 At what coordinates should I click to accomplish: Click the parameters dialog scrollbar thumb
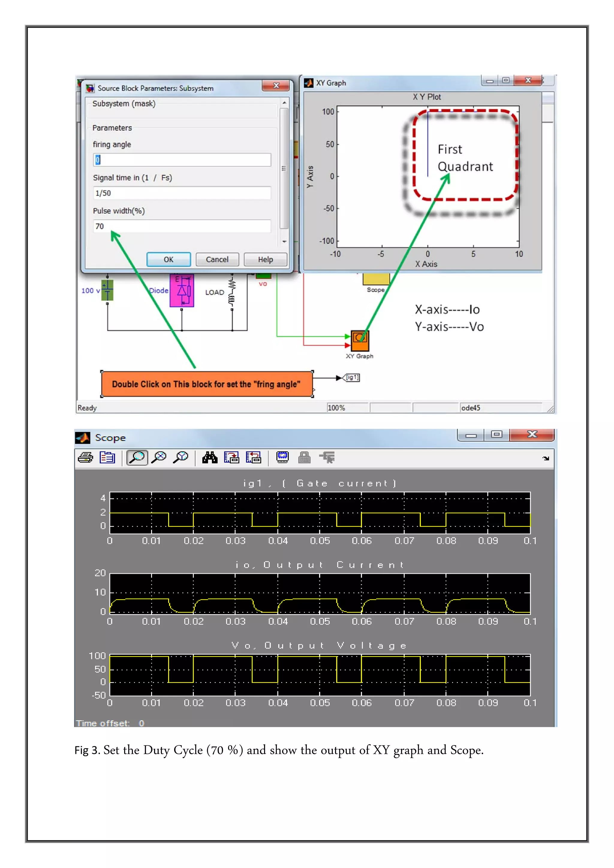pyautogui.click(x=284, y=169)
